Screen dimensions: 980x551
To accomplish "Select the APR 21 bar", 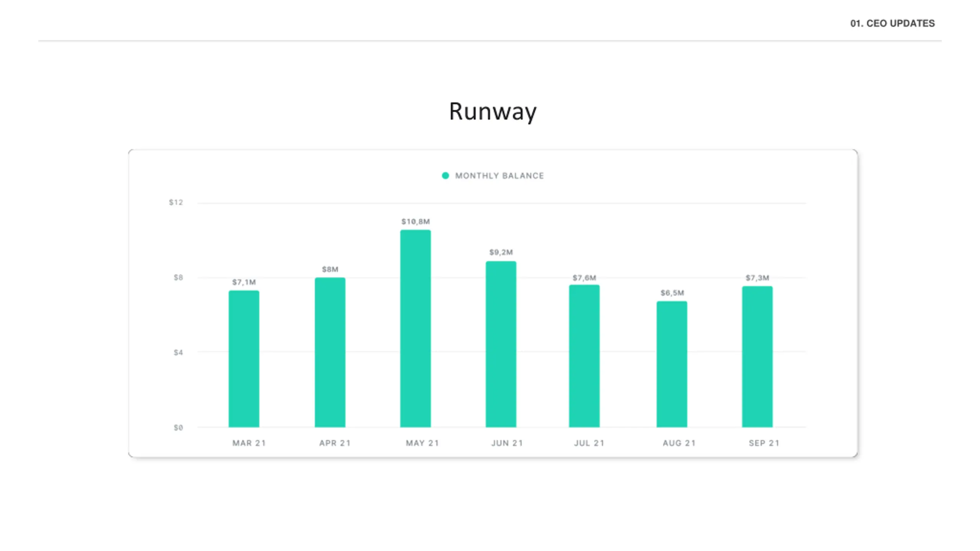I will (330, 352).
